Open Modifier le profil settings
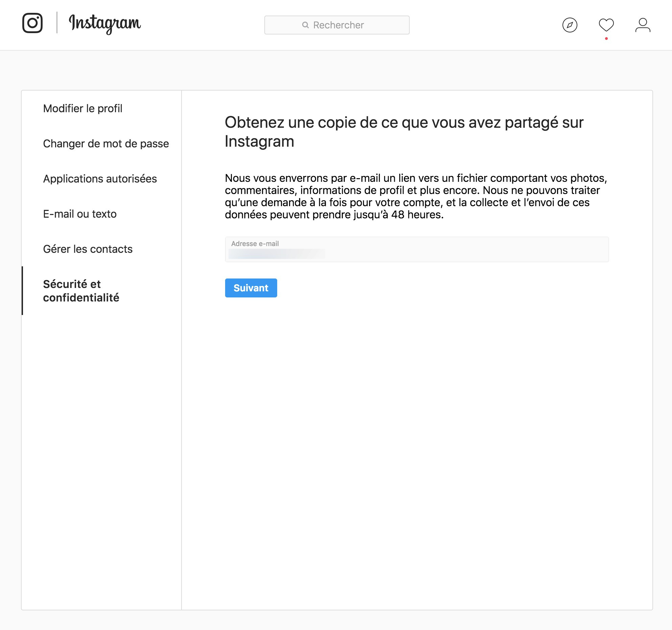672x630 pixels. pyautogui.click(x=82, y=108)
